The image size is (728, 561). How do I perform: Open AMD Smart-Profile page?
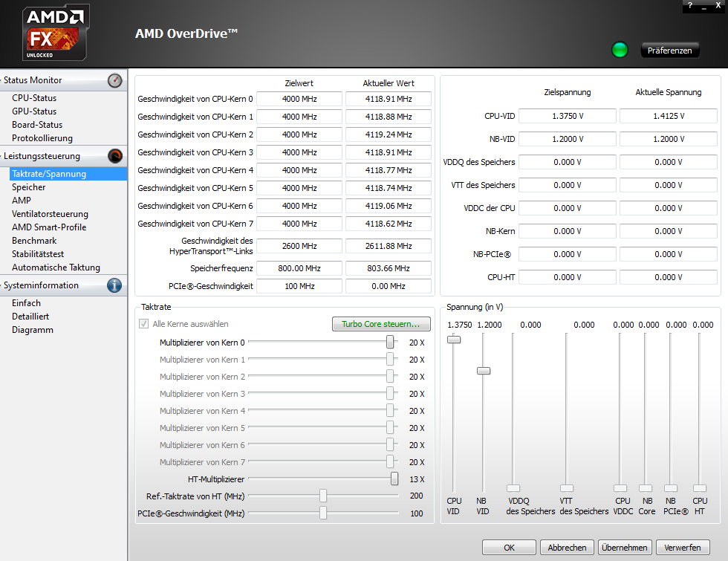[x=49, y=227]
